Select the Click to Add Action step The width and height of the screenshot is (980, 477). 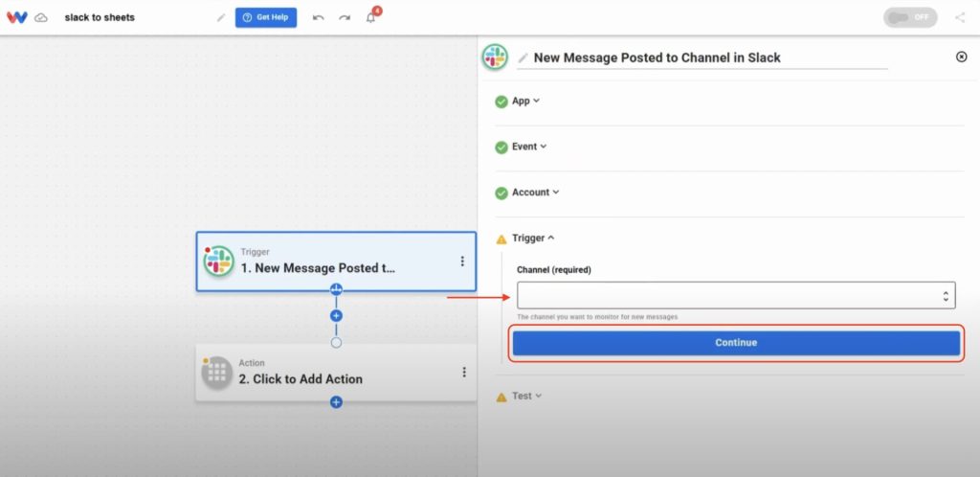coord(336,373)
